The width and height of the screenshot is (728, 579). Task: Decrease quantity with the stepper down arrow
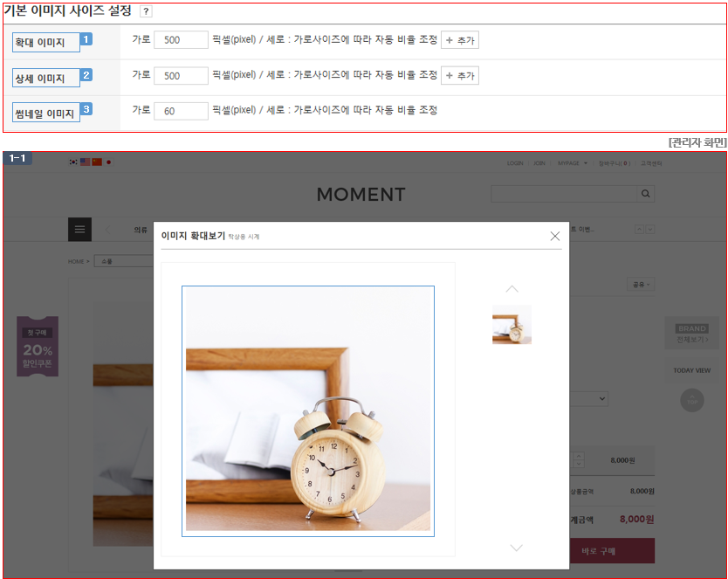click(x=579, y=464)
